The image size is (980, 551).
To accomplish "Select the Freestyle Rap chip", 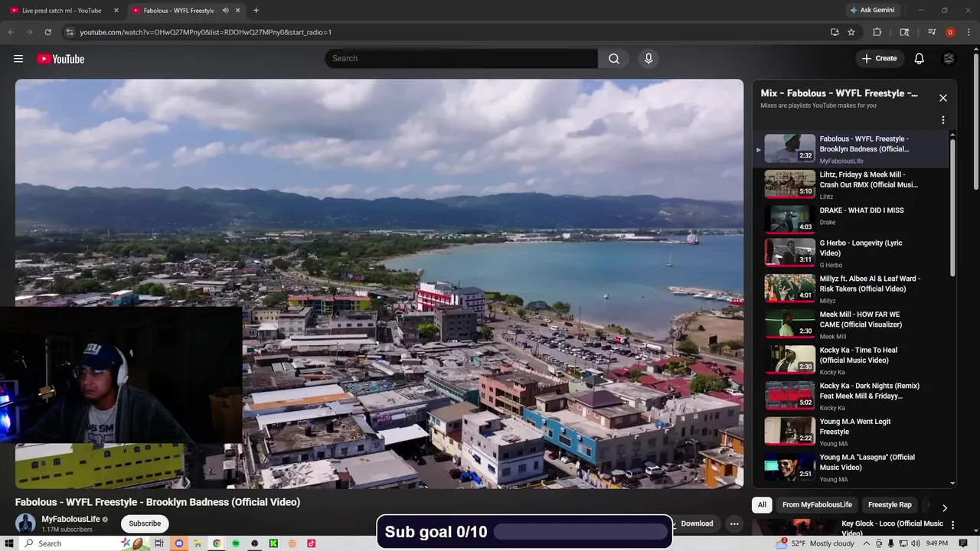I will point(890,505).
